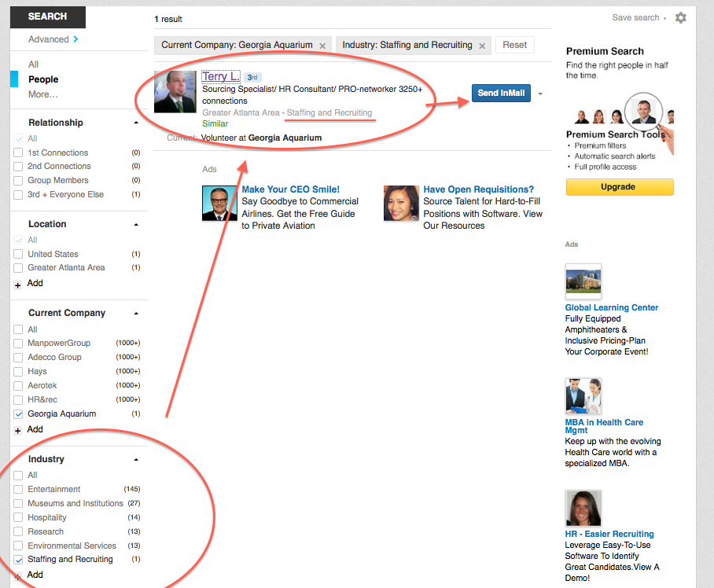Click the '1 result' count text
Screen dimensions: 714x588
point(168,19)
